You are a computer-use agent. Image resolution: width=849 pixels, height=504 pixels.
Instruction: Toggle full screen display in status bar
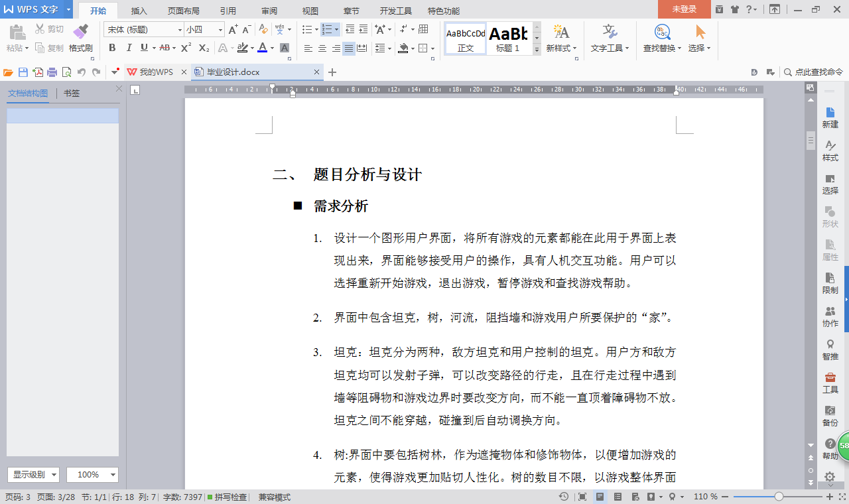click(x=582, y=497)
